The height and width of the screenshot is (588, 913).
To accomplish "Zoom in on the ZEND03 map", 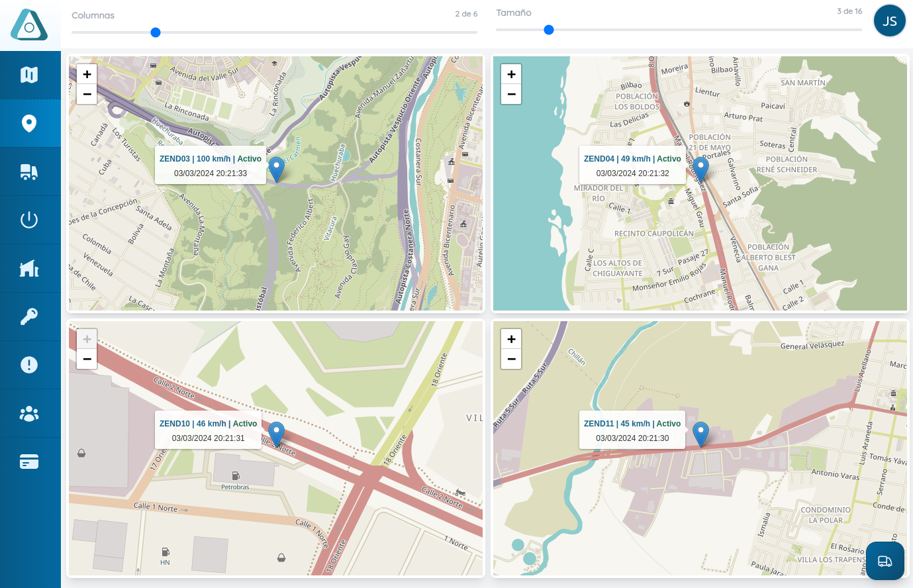I will click(87, 74).
